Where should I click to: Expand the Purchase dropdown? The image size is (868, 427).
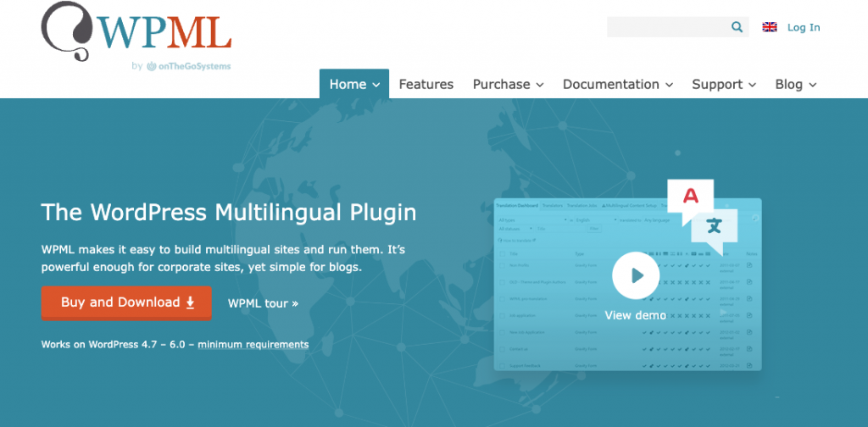click(508, 84)
